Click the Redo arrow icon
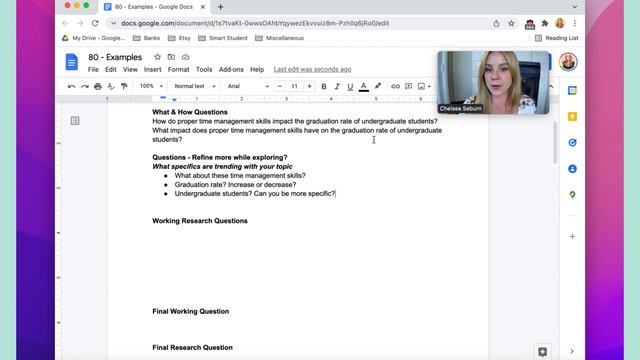The height and width of the screenshot is (360, 640). (x=84, y=86)
